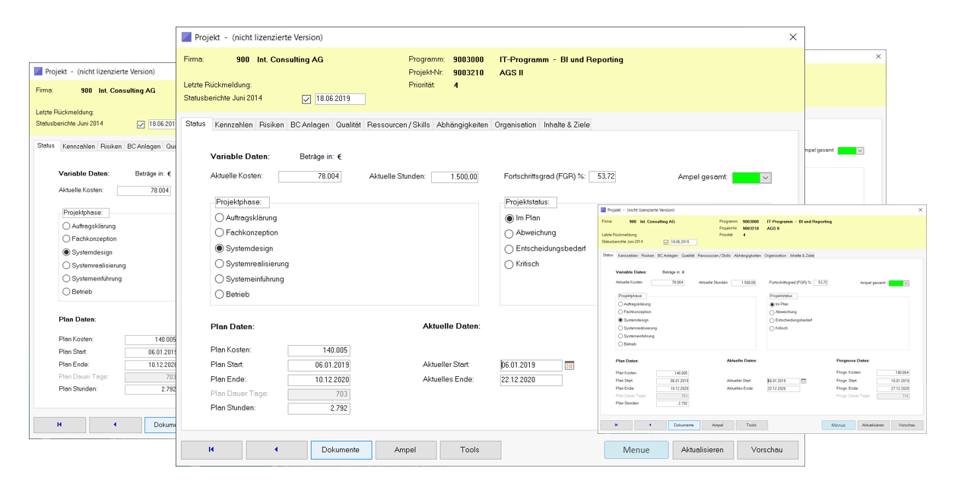Click green Ampel gesamt swatch in center window
The width and height of the screenshot is (980, 503).
(x=746, y=178)
